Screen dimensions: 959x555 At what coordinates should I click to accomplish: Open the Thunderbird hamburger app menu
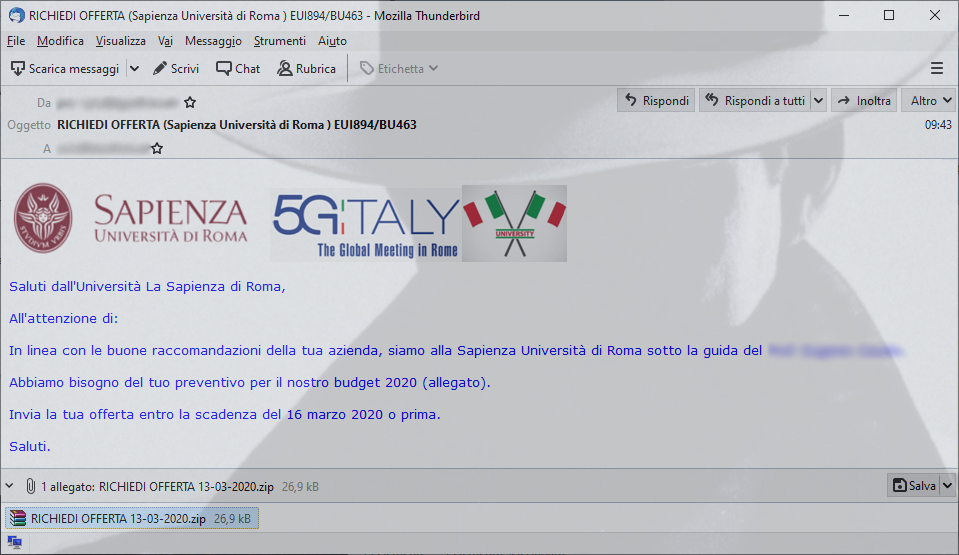pyautogui.click(x=936, y=69)
